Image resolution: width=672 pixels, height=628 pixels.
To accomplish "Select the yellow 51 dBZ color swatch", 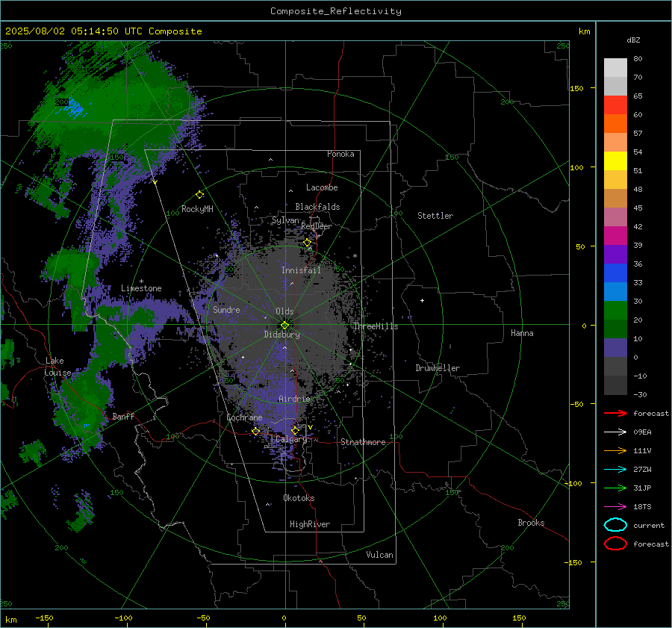I will pos(615,161).
